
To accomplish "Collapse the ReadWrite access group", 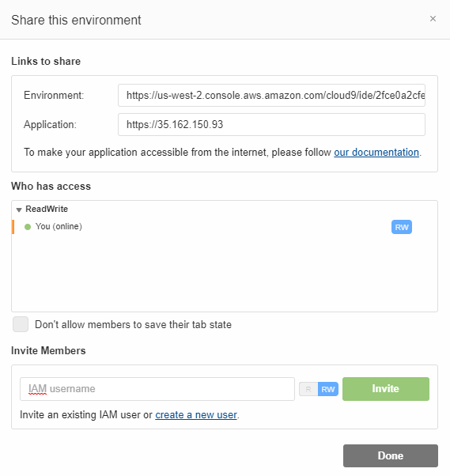I will pyautogui.click(x=19, y=210).
